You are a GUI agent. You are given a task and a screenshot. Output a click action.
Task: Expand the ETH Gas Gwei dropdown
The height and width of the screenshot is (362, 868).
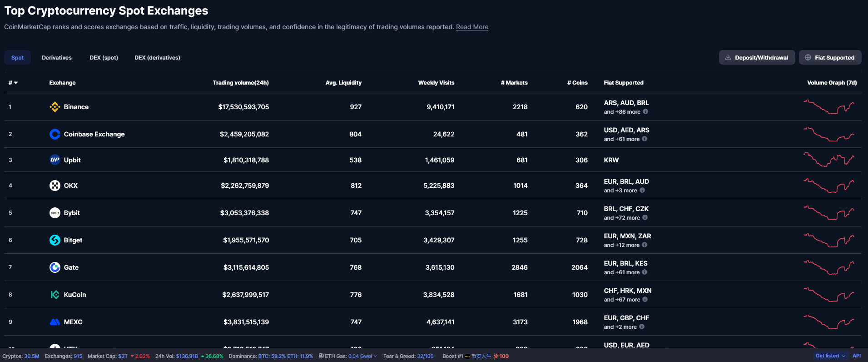click(375, 356)
